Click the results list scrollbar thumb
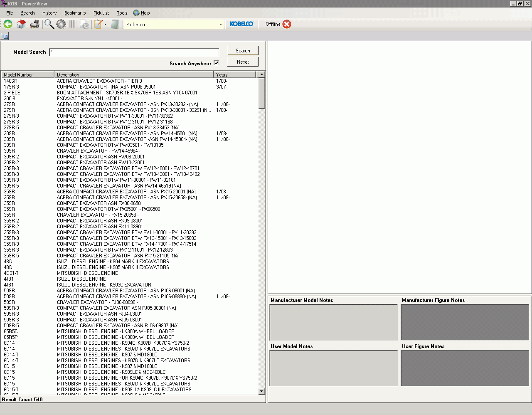This screenshot has width=532, height=415. pos(262,93)
